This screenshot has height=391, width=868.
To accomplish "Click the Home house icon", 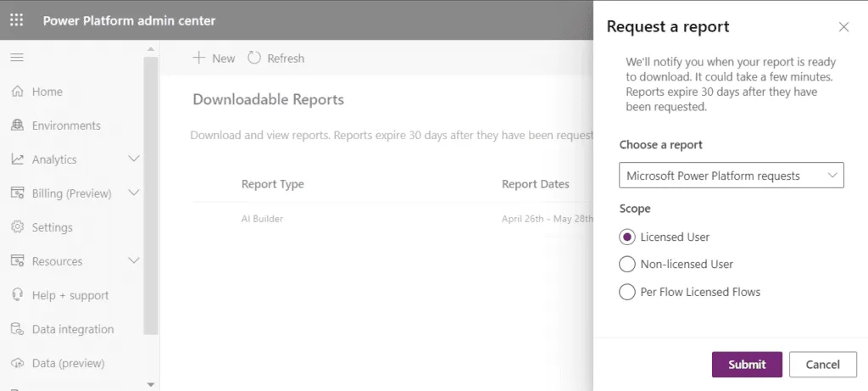I will [x=17, y=91].
